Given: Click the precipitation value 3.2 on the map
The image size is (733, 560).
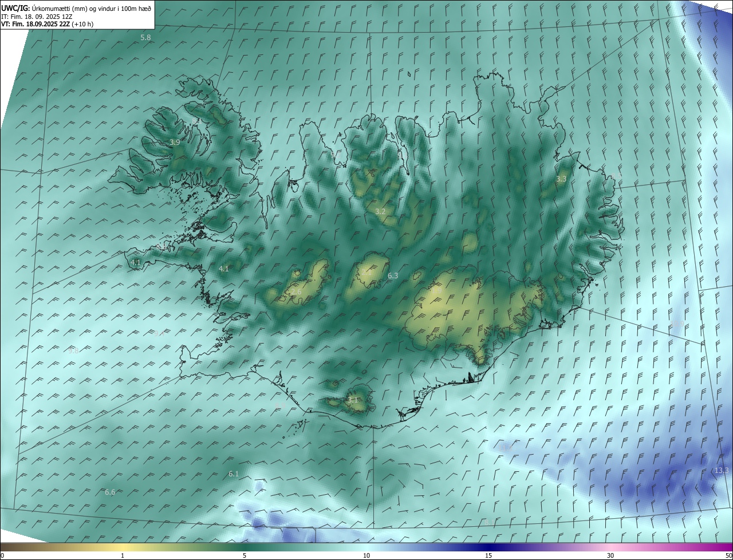Looking at the screenshot, I should pos(380,211).
